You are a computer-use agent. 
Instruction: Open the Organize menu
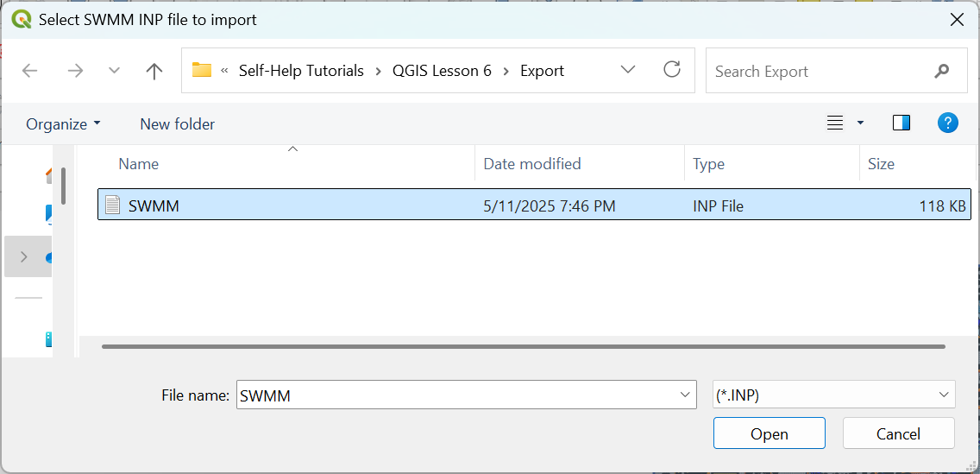pos(63,124)
